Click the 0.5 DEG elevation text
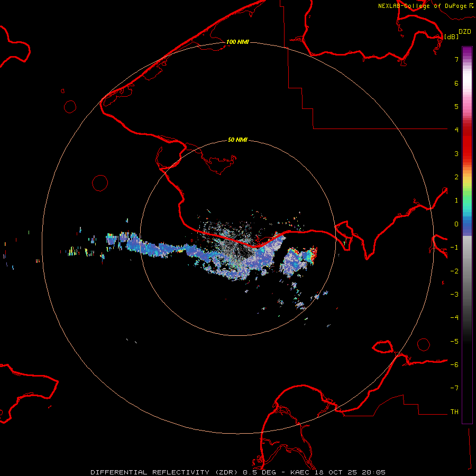Image resolution: width=476 pixels, height=476 pixels. click(259, 472)
